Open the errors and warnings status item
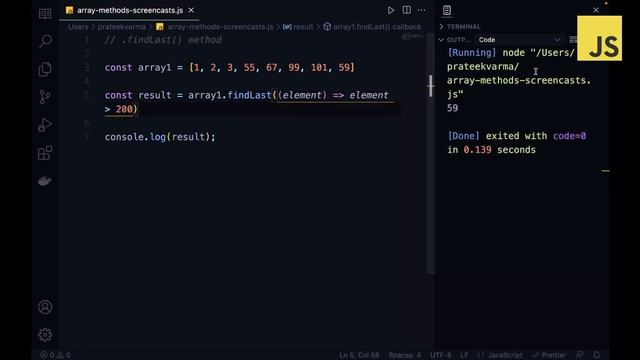The width and height of the screenshot is (640, 360). pos(56,355)
